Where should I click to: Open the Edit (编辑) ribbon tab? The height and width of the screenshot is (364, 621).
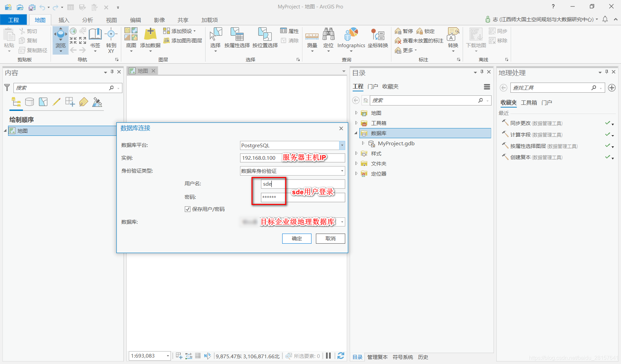136,20
